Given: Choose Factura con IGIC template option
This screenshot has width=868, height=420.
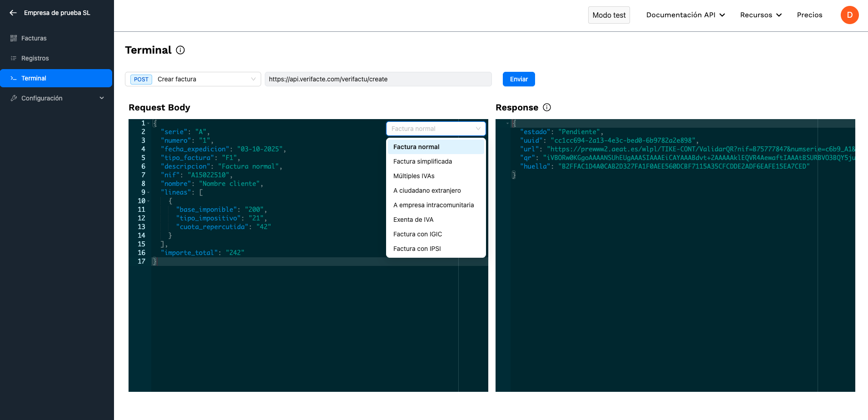Looking at the screenshot, I should coord(417,234).
